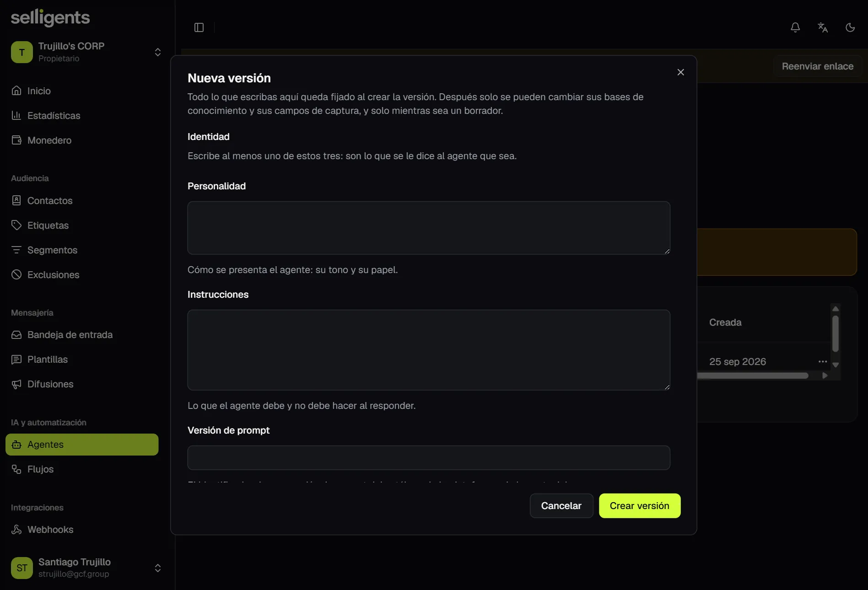Click the Plantillas template icon

coord(16,359)
